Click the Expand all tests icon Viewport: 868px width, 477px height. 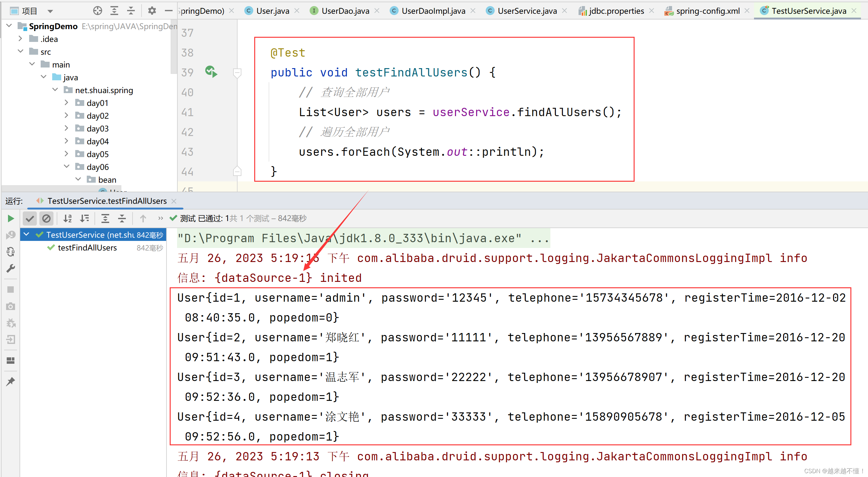coord(105,218)
